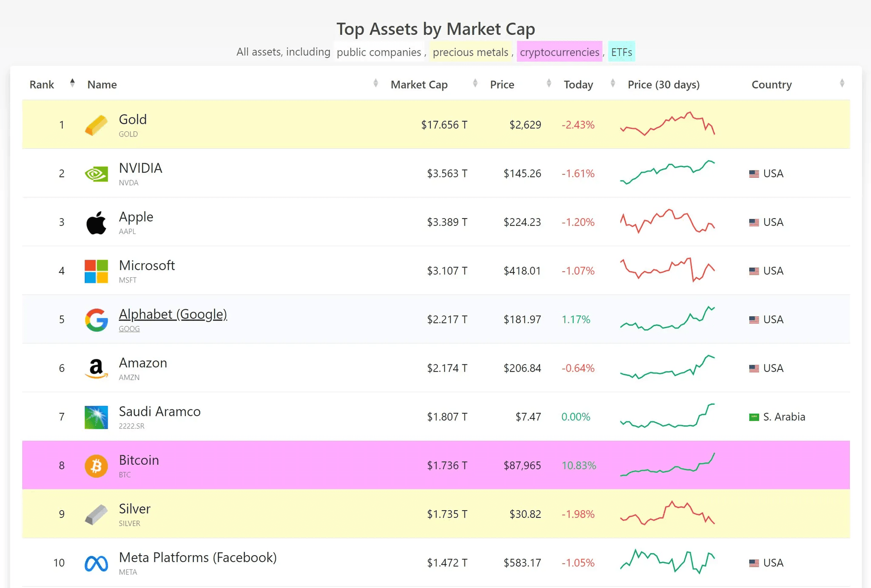The height and width of the screenshot is (588, 871).
Task: Open the GOOG ticker link
Action: [129, 329]
